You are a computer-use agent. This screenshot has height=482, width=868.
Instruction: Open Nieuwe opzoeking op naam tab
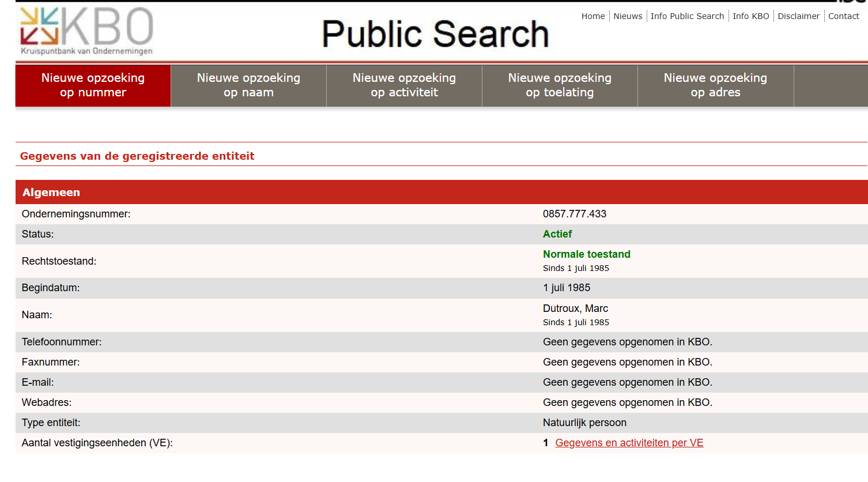248,85
